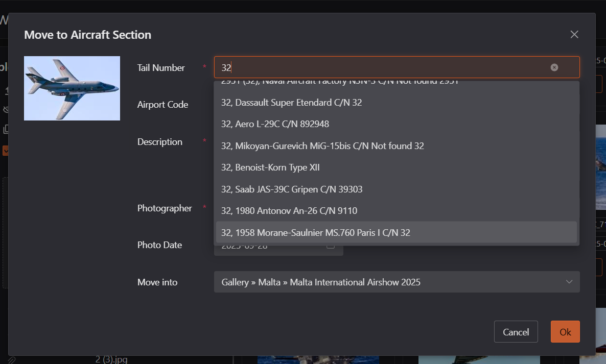The height and width of the screenshot is (364, 606).
Task: Choose Dassault Super Etendard C/N 32
Action: tap(291, 103)
